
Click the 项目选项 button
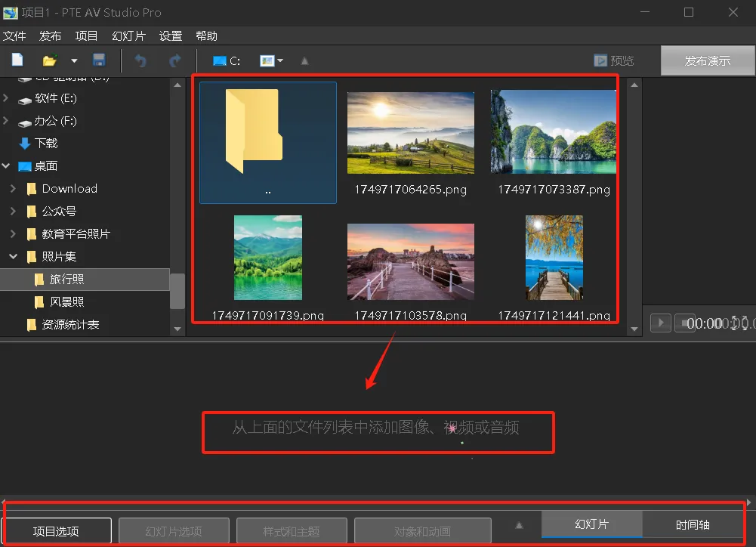coord(57,531)
